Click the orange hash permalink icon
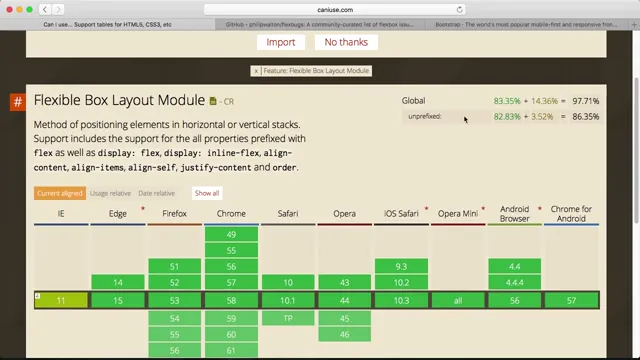This screenshot has height=360, width=640. point(18,102)
